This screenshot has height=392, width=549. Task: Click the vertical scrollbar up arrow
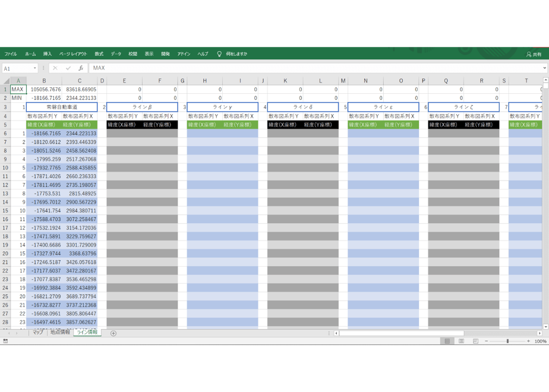pos(545,80)
